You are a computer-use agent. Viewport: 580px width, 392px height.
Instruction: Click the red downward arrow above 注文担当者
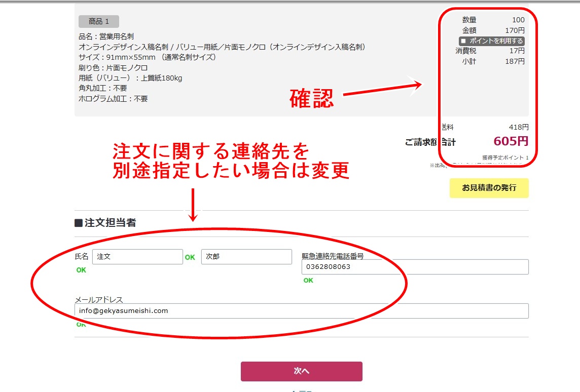(193, 205)
